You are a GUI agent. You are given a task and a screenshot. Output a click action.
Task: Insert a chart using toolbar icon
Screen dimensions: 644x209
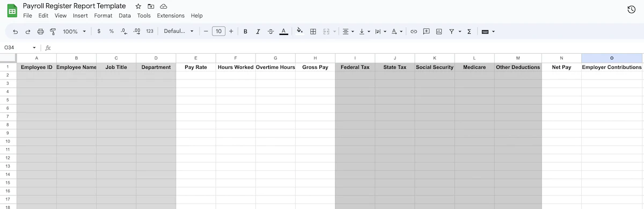[x=439, y=32]
